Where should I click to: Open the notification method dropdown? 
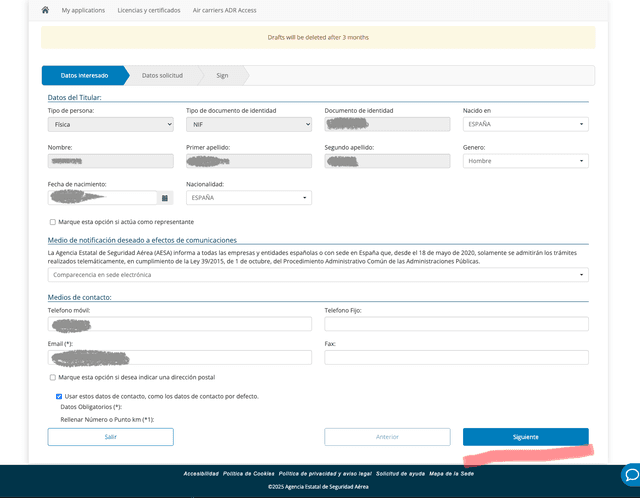click(x=317, y=274)
